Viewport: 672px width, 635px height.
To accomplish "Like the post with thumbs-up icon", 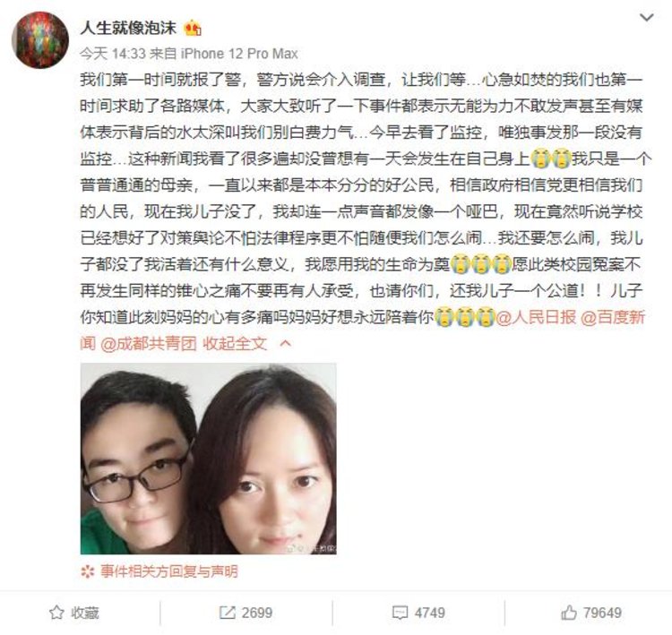I will click(569, 613).
